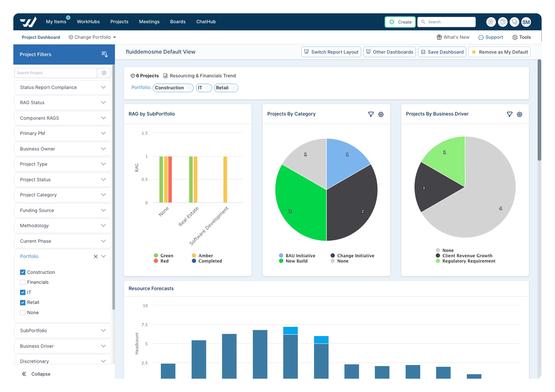This screenshot has height=392, width=555.
Task: Switch to the Boards section
Action: click(178, 22)
